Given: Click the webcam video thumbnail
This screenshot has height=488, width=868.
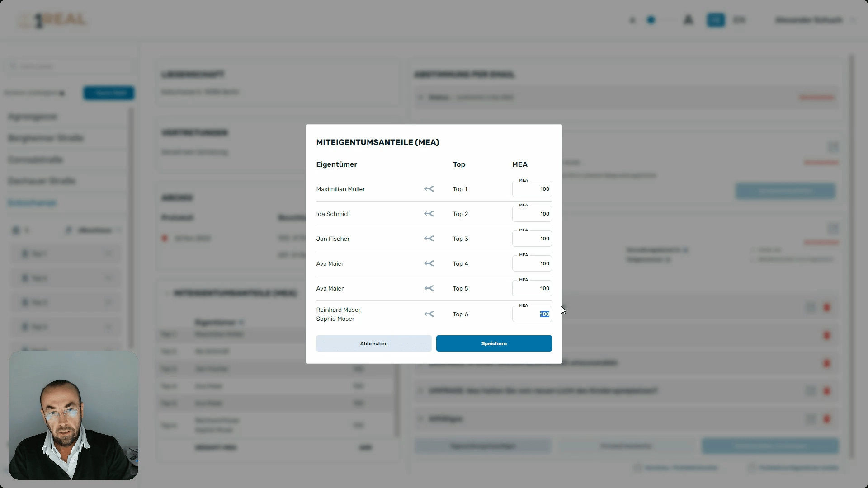Looking at the screenshot, I should click(74, 415).
